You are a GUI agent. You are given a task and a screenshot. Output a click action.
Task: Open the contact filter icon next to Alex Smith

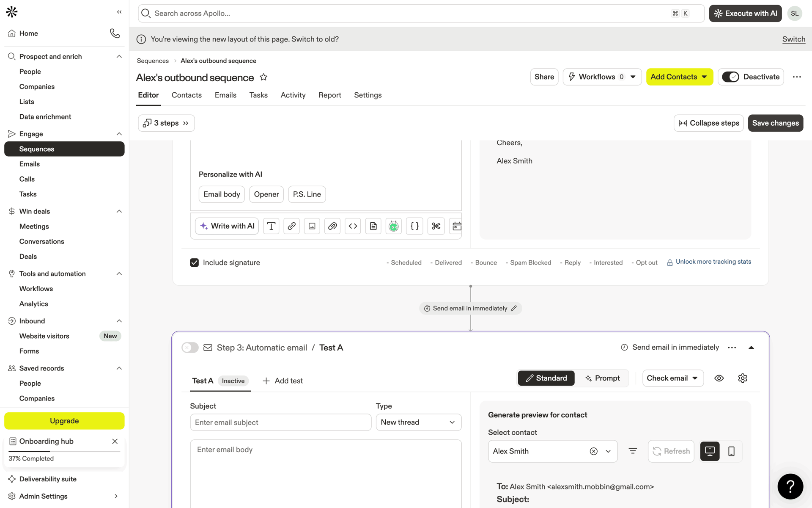633,451
